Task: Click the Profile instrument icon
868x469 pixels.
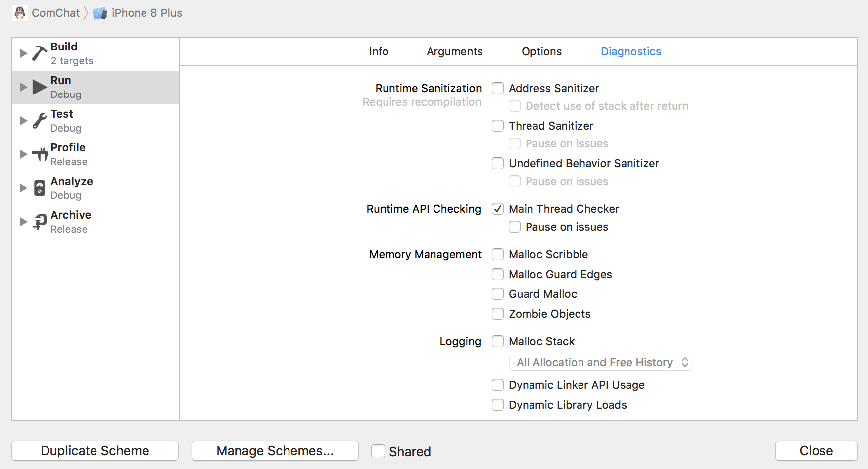Action: coord(40,154)
